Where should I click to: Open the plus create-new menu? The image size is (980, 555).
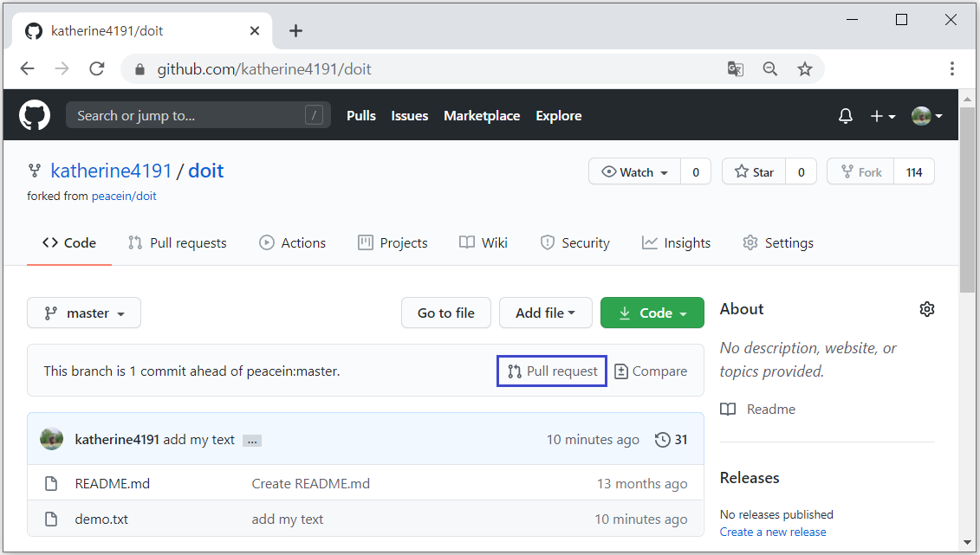coord(882,116)
